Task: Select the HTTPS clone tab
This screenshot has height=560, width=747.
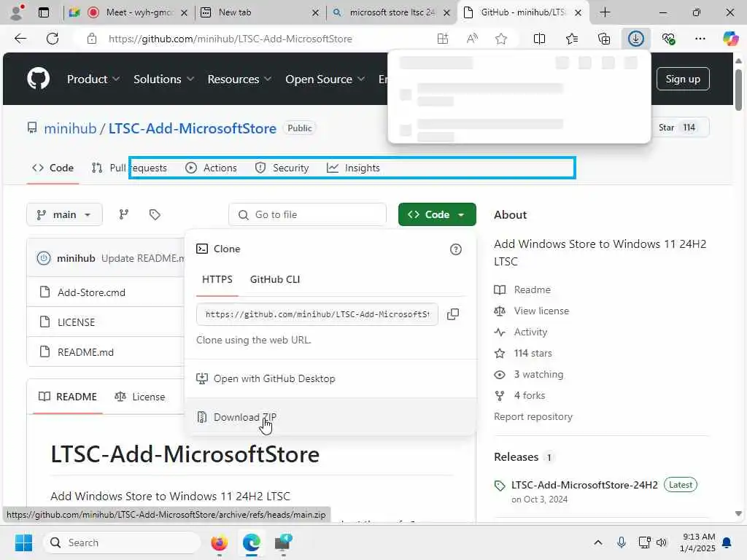Action: 217,279
